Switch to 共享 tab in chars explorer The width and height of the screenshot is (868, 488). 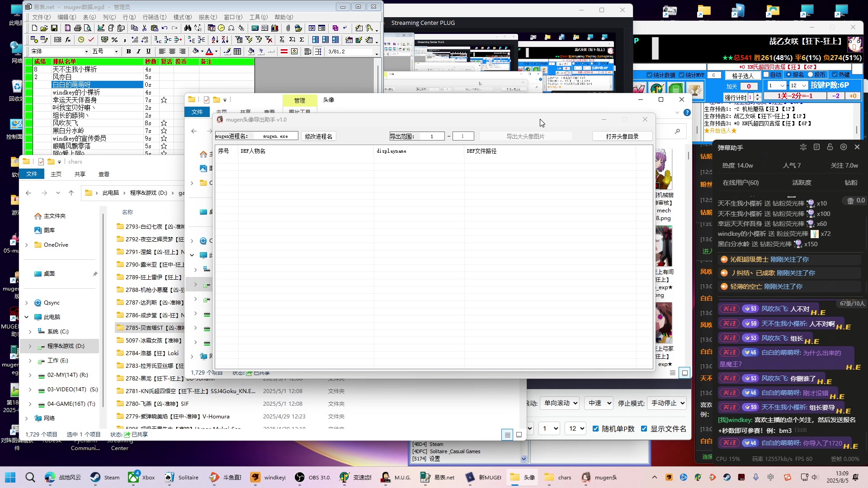[80, 174]
